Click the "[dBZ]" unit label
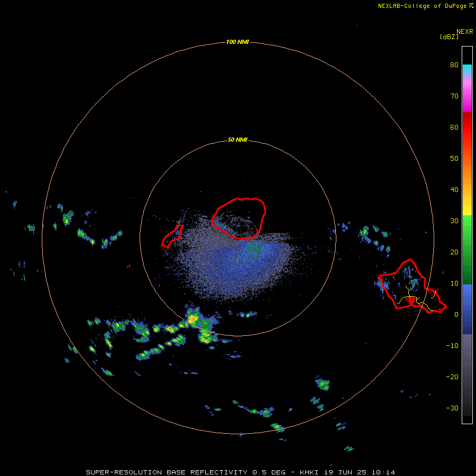 point(449,37)
